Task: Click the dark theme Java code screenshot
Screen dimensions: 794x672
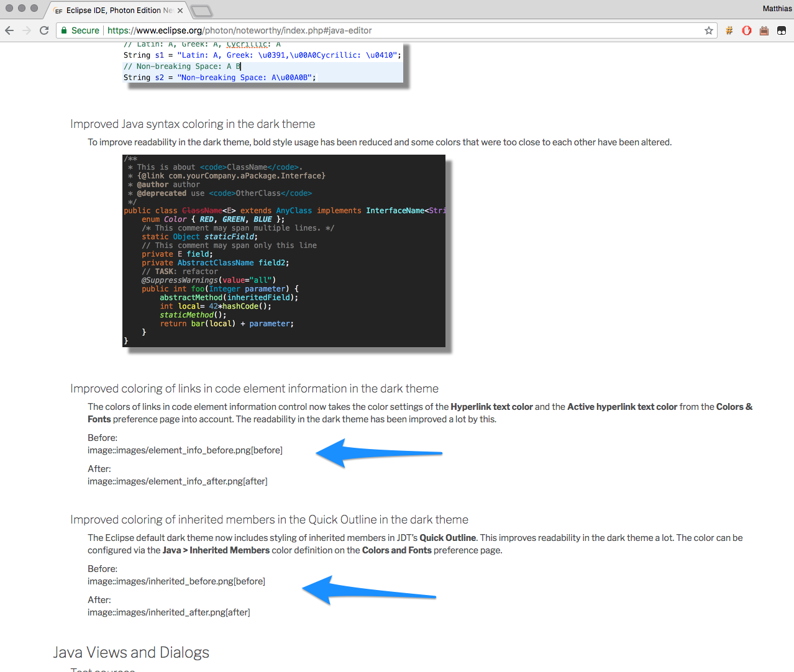Action: pos(284,251)
